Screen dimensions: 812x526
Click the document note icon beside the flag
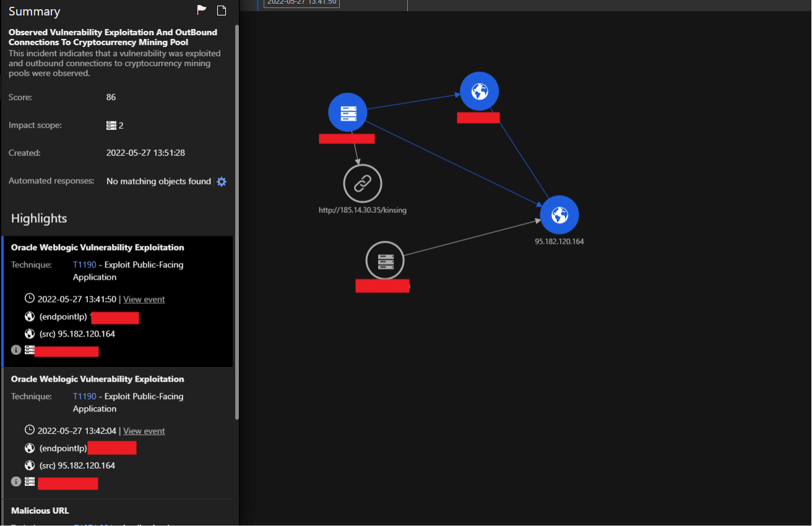222,10
